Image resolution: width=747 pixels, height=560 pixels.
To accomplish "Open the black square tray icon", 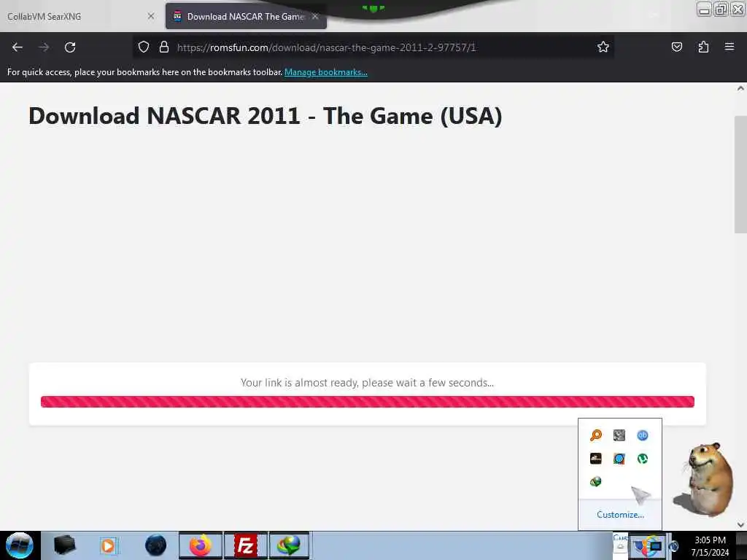I will [x=595, y=458].
